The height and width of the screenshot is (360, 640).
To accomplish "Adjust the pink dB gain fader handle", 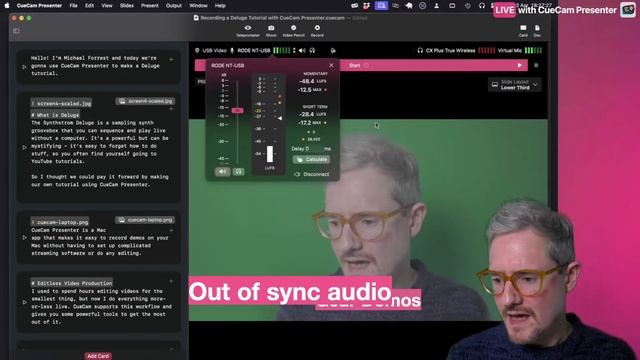I will click(237, 111).
